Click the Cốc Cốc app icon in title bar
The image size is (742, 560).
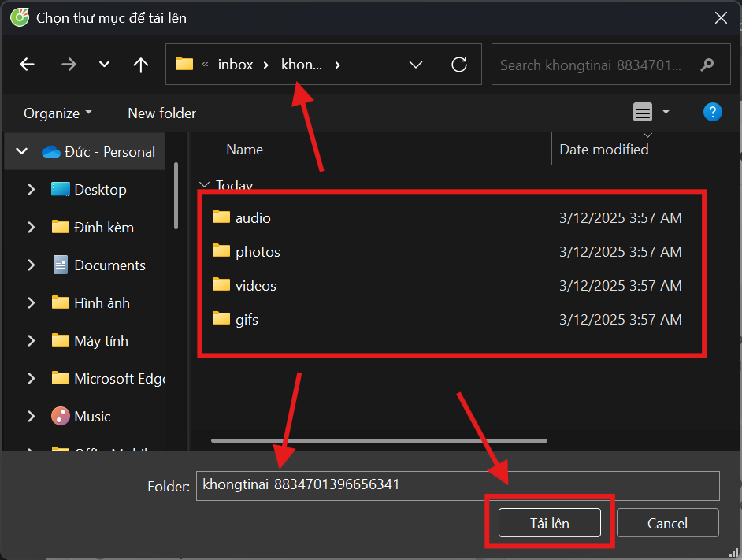[20, 17]
